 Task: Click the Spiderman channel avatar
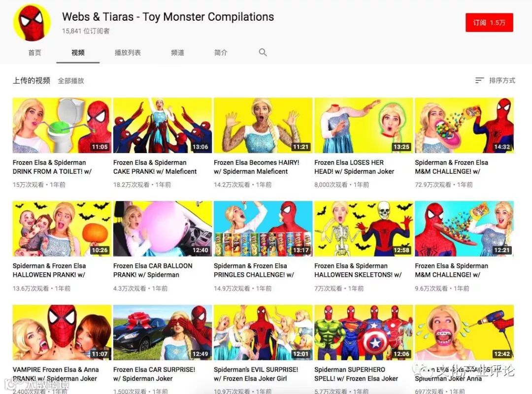pos(32,22)
